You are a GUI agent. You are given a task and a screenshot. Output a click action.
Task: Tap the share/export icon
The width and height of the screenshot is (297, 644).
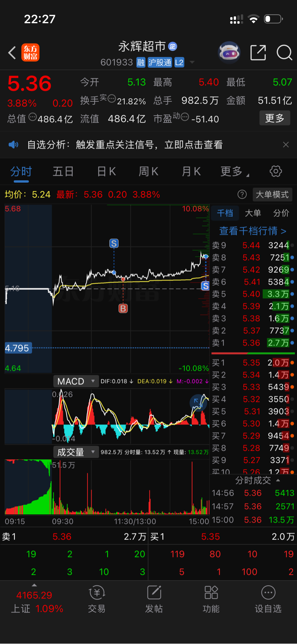(258, 52)
